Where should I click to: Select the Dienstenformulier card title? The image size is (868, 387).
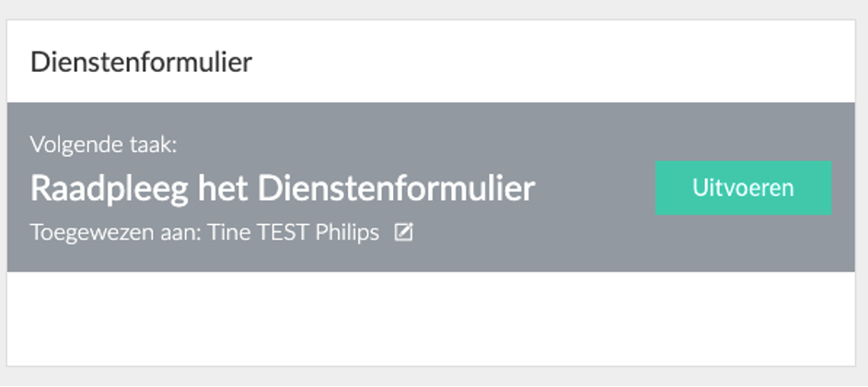point(141,62)
